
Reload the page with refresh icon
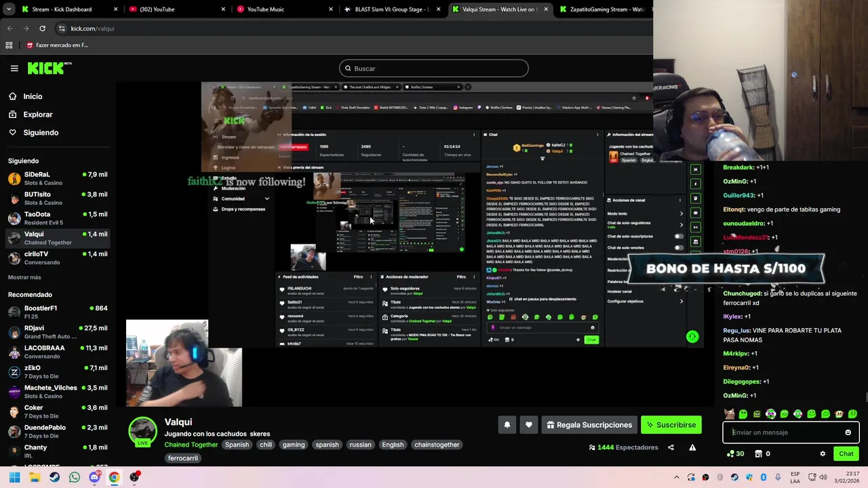click(x=42, y=28)
